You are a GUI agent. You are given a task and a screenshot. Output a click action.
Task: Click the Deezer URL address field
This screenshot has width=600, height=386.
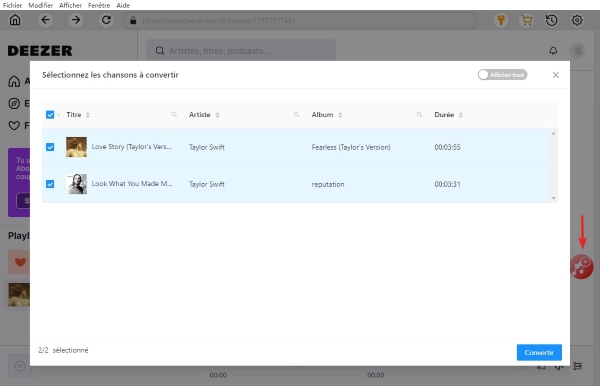(x=300, y=20)
